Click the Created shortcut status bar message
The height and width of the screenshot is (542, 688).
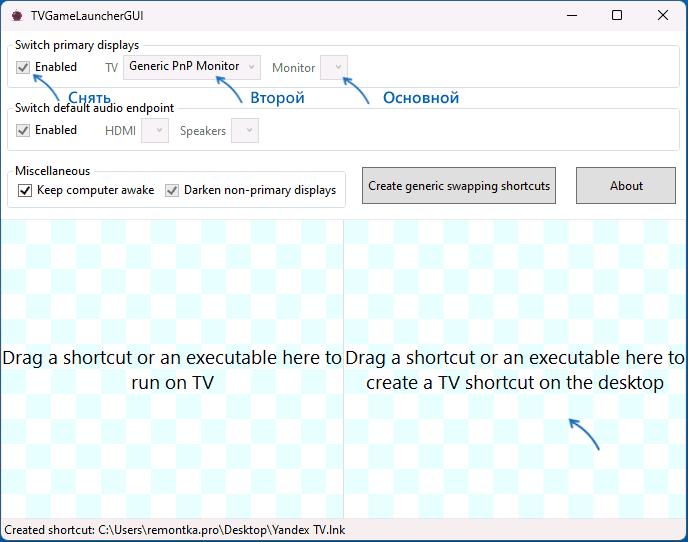coord(175,530)
